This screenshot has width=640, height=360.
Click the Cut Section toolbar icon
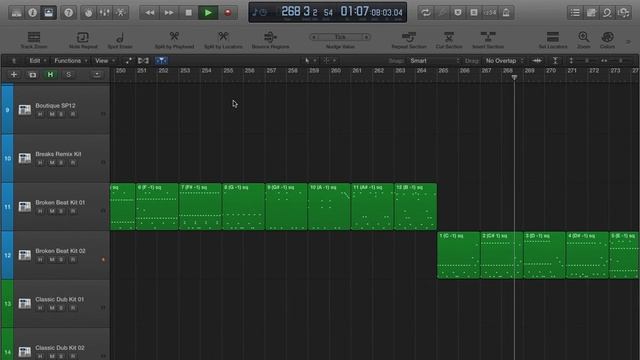pyautogui.click(x=449, y=37)
